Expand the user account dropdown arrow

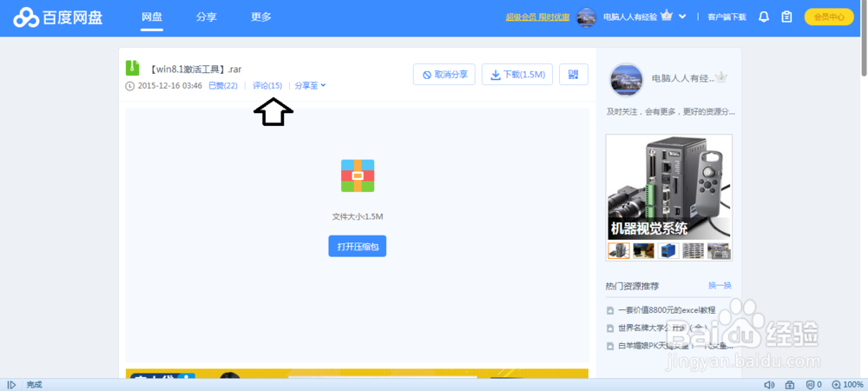coord(682,17)
